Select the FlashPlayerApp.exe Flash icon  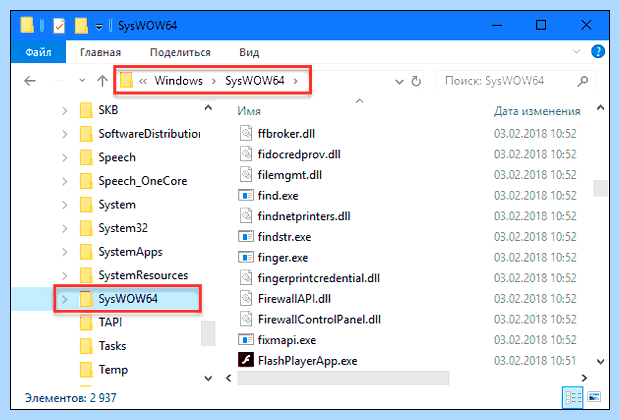246,360
